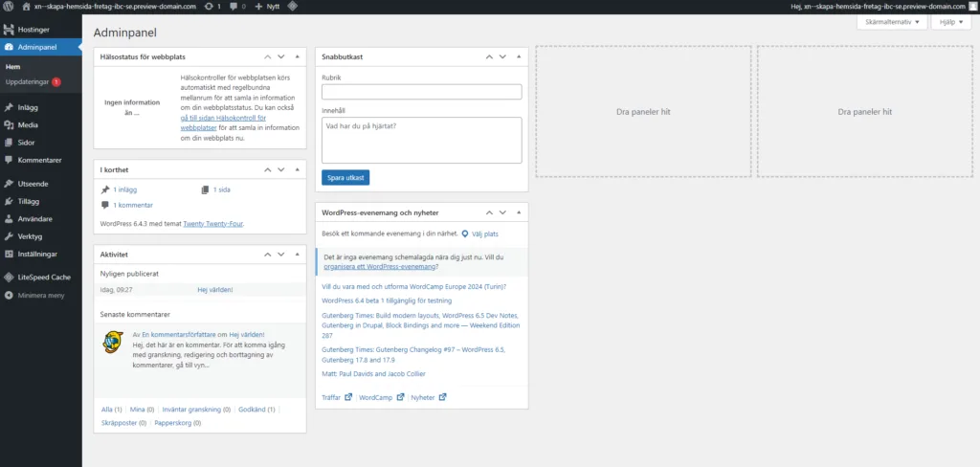Open updates icon in top admin bar
980x467 pixels.
click(208, 7)
